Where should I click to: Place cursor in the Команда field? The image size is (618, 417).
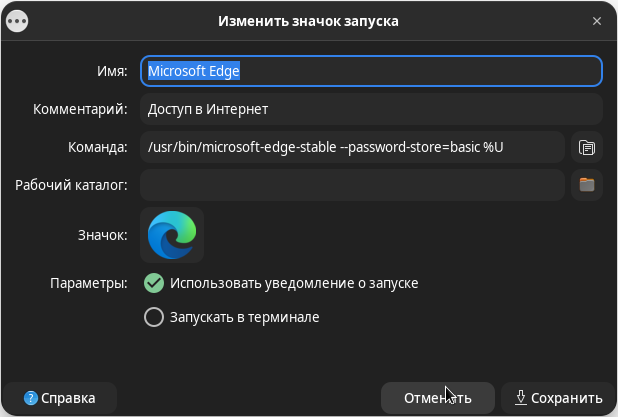pyautogui.click(x=352, y=147)
